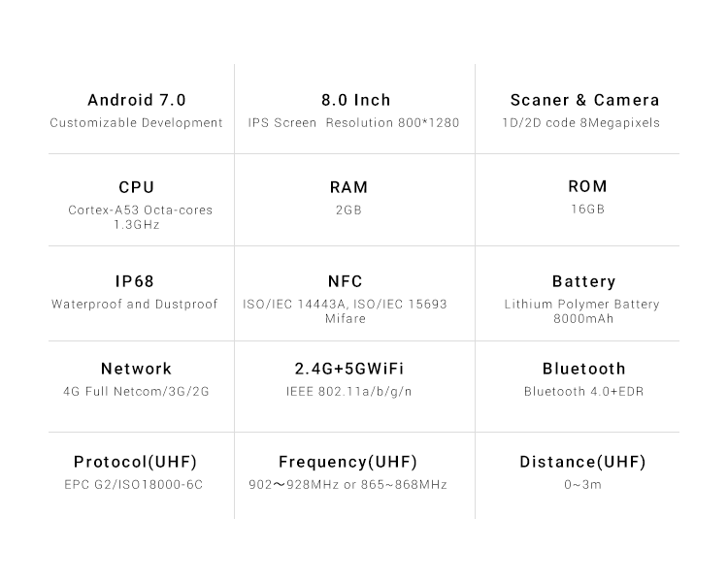
Task: Select the 2.4G+5GWiFi heading
Action: (349, 369)
